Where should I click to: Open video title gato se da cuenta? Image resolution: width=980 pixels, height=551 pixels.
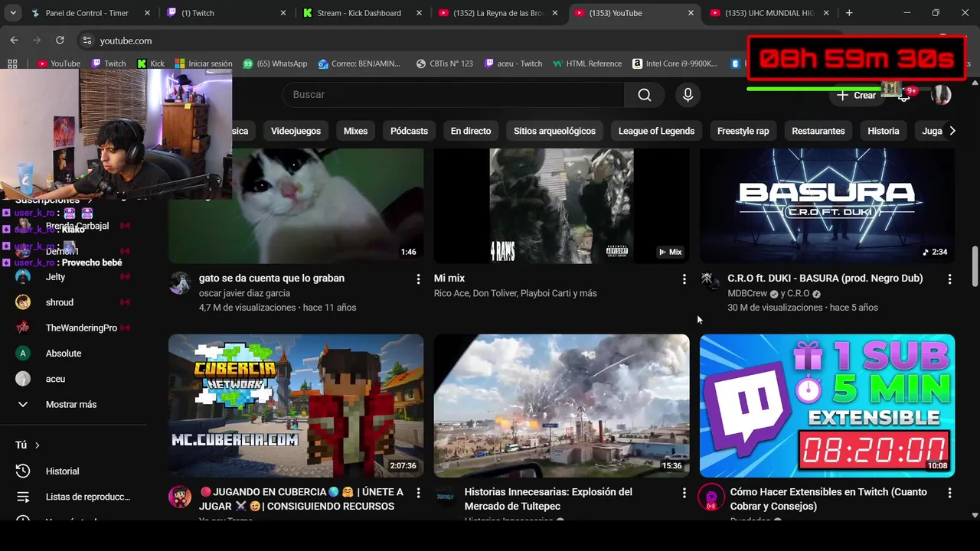click(x=272, y=279)
